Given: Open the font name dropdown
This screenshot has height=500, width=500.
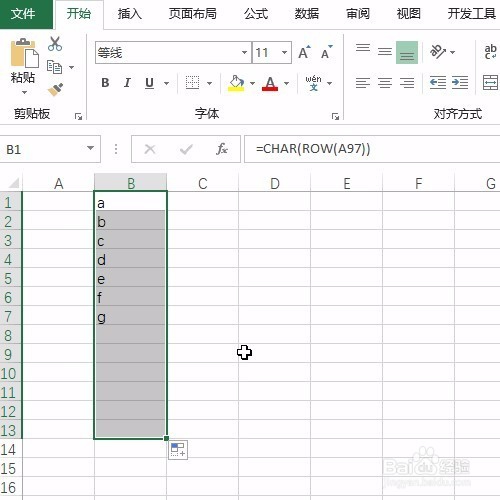Looking at the screenshot, I should [x=244, y=52].
